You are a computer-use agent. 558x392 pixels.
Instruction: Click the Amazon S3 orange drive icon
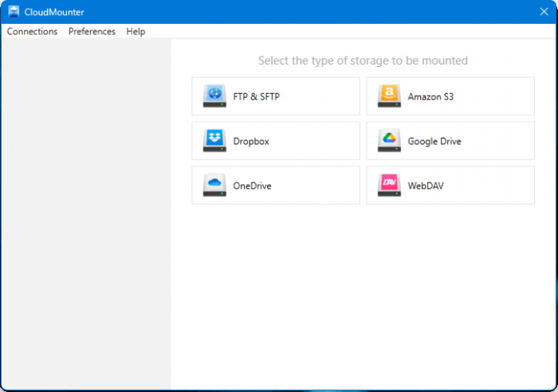[x=389, y=96]
